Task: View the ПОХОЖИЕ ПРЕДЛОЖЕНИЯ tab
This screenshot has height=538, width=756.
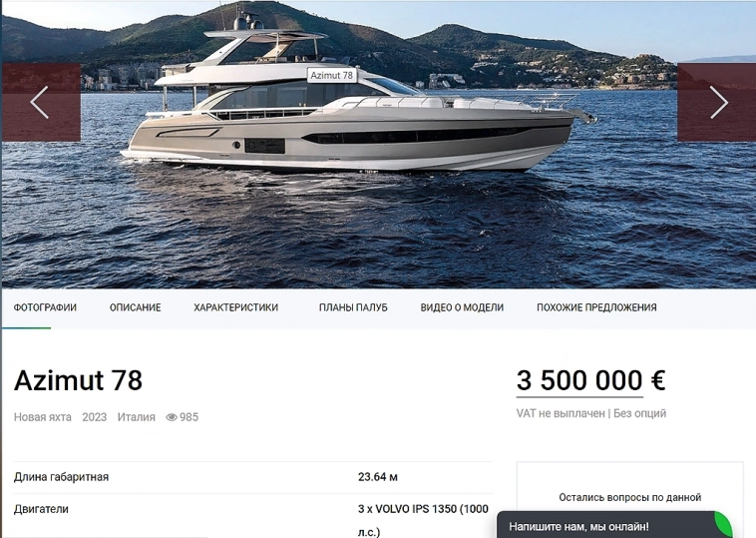Action: pos(596,307)
